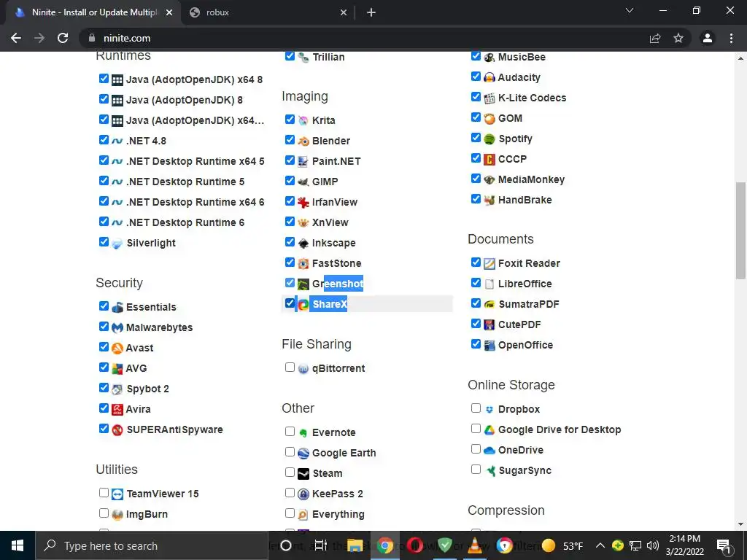Open a new browser tab
Viewport: 747px width, 560px height.
pos(371,13)
